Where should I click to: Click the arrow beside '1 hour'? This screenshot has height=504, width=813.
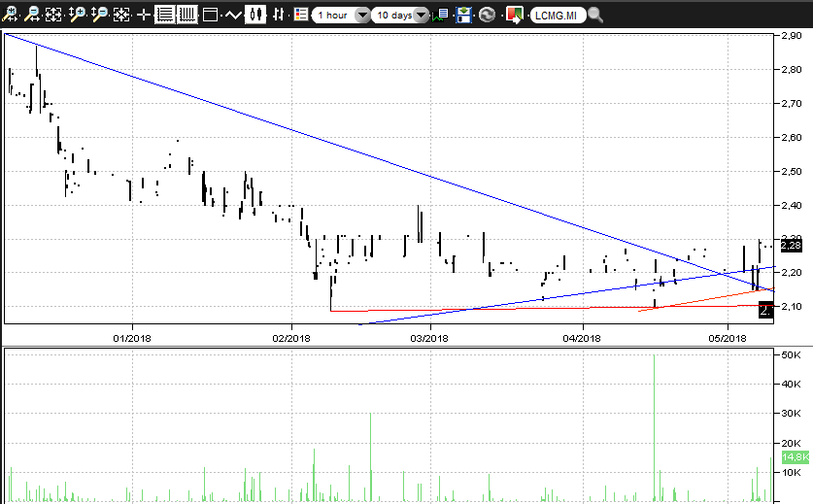click(362, 16)
